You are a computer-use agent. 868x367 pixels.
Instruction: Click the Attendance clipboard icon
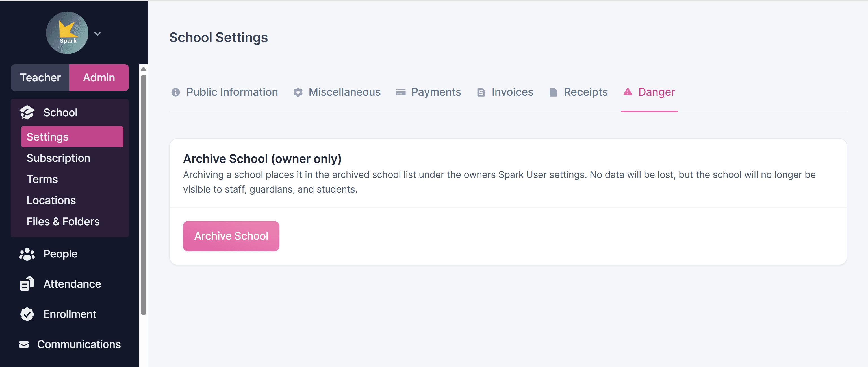(x=27, y=284)
